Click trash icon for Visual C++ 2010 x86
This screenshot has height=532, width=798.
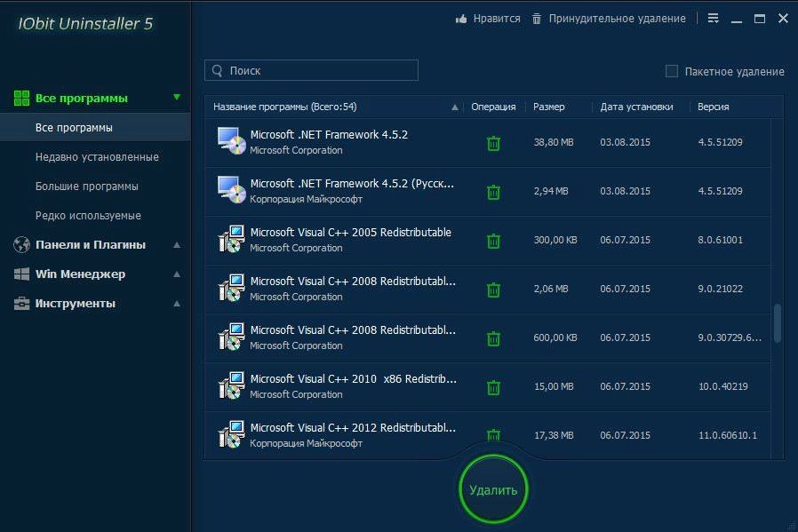(493, 387)
